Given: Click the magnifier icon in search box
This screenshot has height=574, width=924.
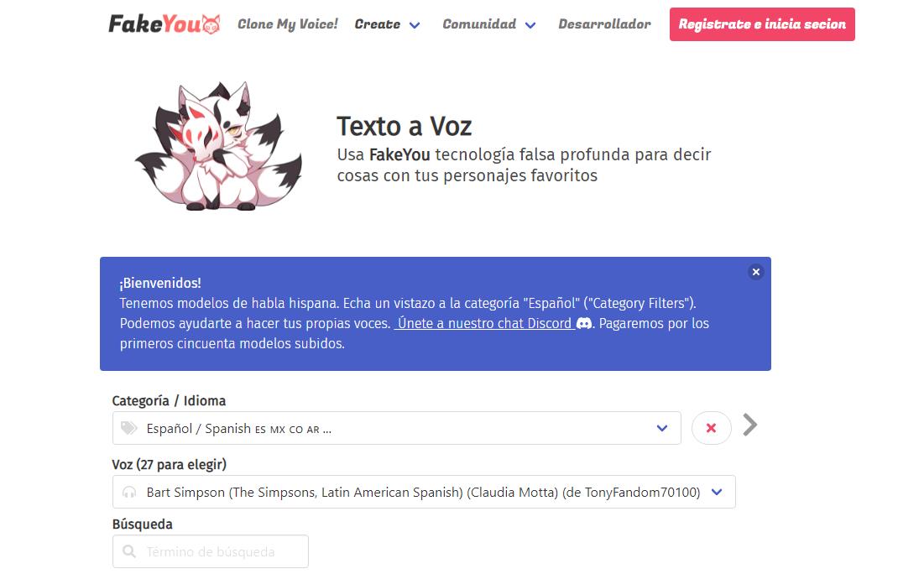Looking at the screenshot, I should pyautogui.click(x=129, y=551).
